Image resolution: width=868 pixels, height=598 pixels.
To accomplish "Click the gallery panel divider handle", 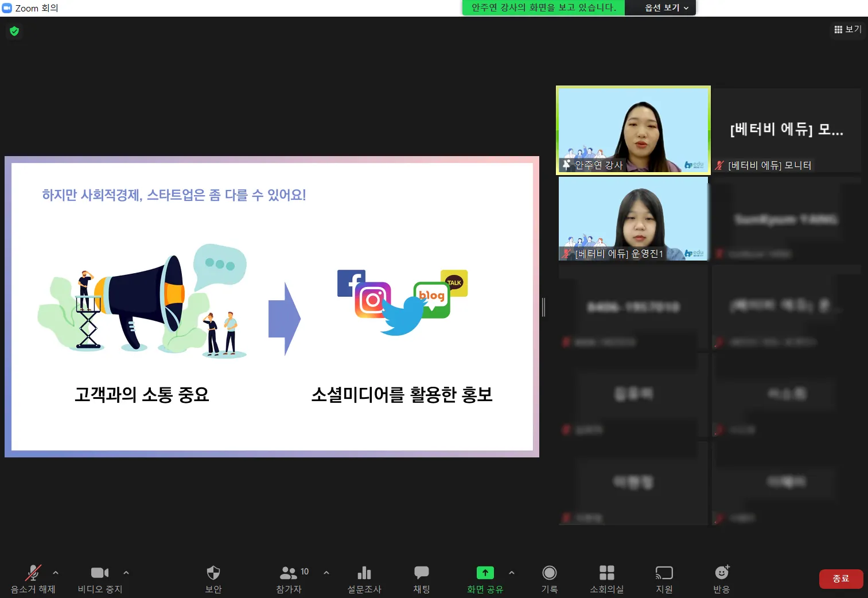I will [543, 308].
